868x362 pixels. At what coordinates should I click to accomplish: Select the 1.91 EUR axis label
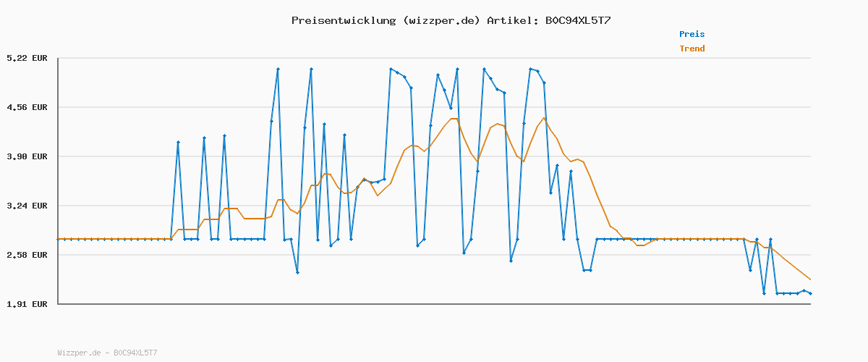27,304
